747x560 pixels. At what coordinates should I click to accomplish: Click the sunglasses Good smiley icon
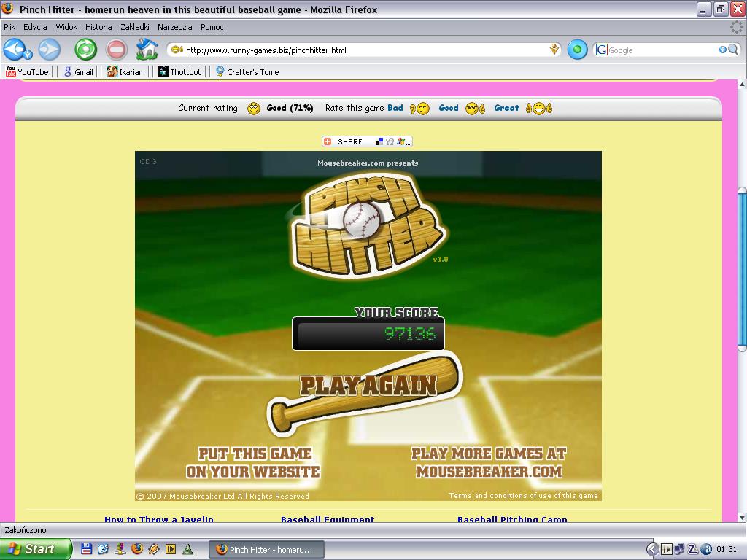[x=476, y=109]
